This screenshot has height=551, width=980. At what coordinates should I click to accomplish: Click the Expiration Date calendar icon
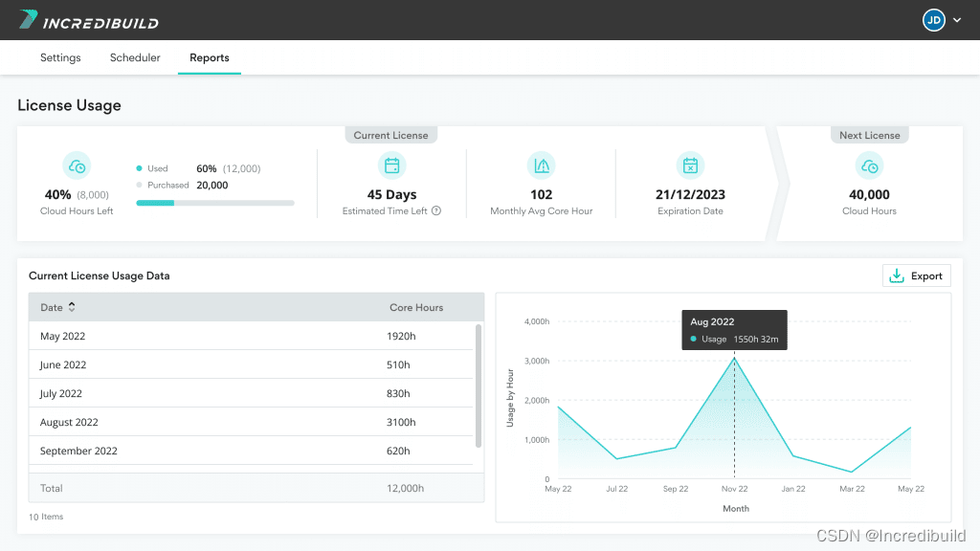pos(689,165)
